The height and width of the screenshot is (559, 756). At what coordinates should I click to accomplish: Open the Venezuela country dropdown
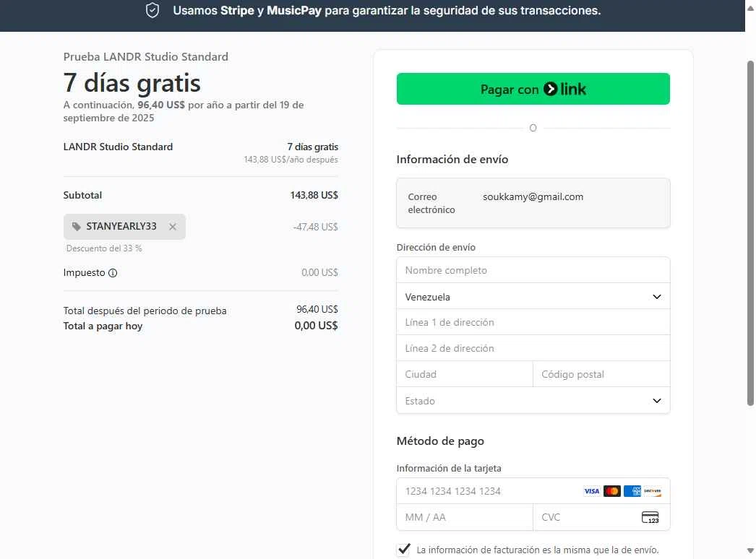(x=533, y=296)
